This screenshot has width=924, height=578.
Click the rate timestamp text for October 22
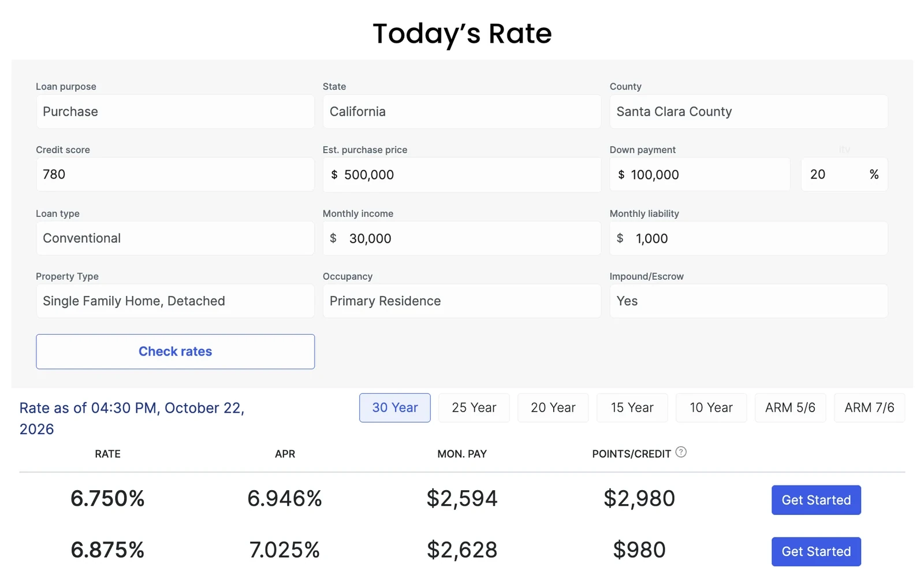point(132,418)
